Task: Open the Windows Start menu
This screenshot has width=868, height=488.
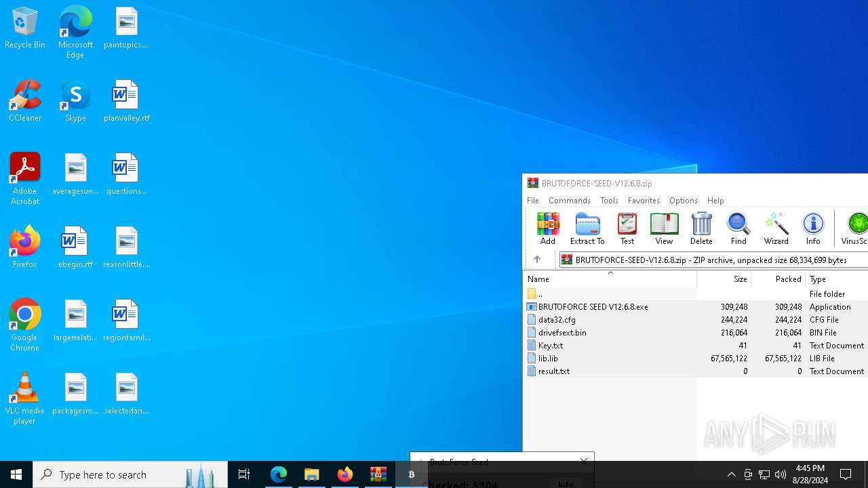Action: (x=16, y=474)
